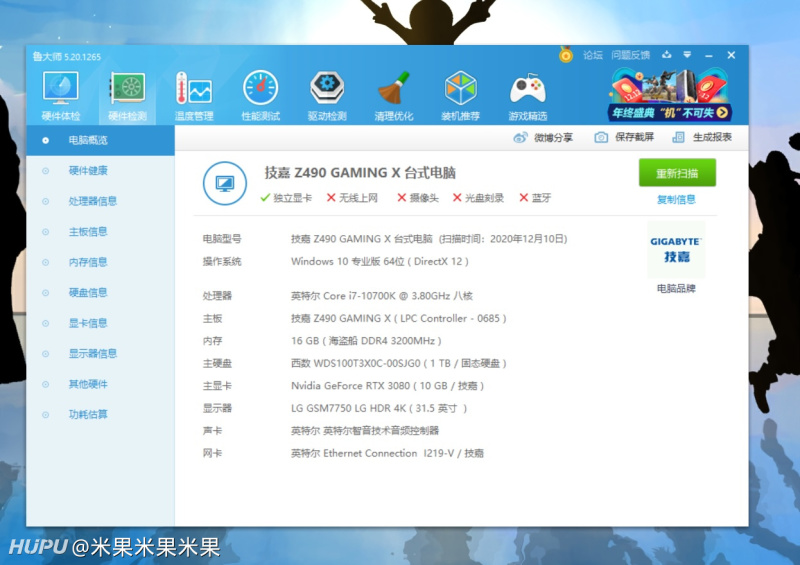This screenshot has height=565, width=800.
Task: Click the title 技嘉 Z490 GAMING X 台式电脑
Action: tap(360, 173)
